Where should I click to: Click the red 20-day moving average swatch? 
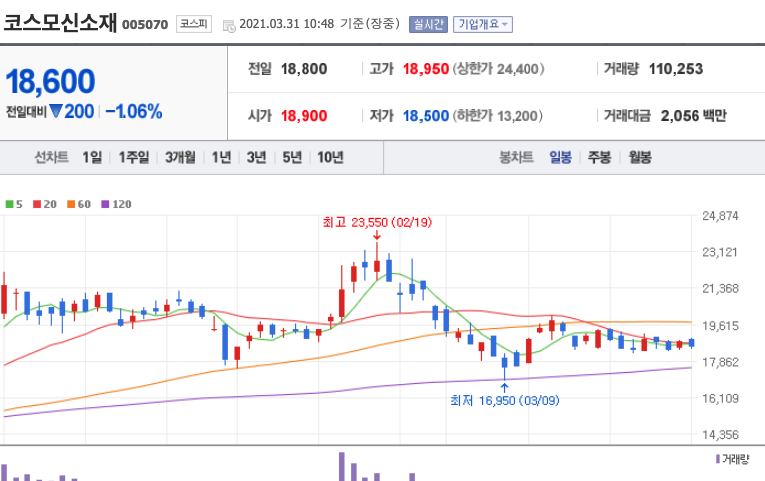point(37,204)
